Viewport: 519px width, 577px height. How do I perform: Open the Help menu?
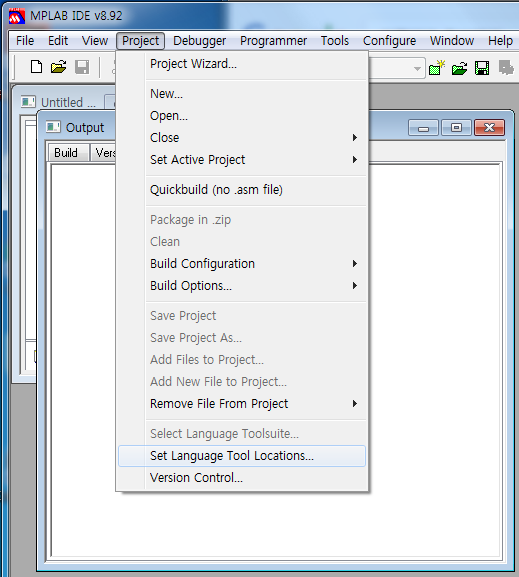pos(500,40)
